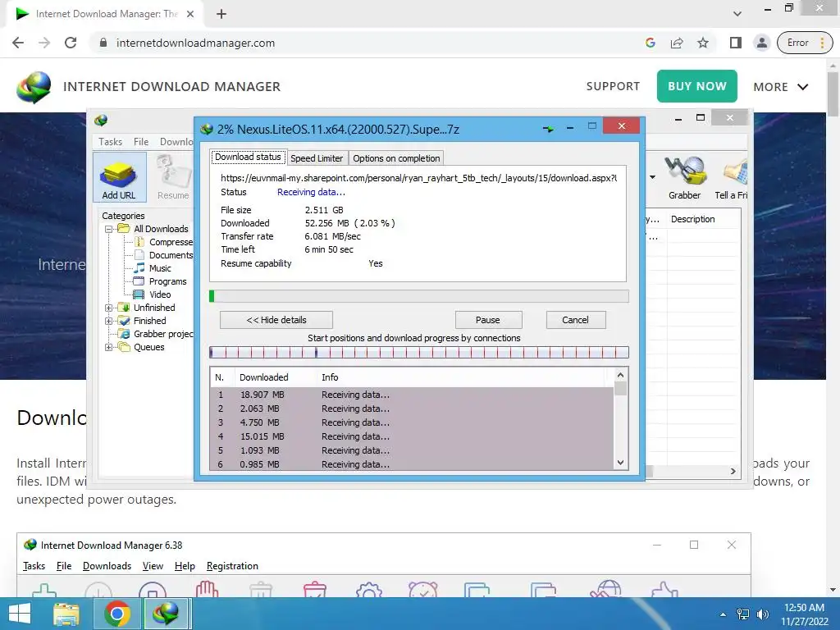Open the Tasks menu in IDM window
This screenshot has height=630, width=840.
(x=111, y=141)
